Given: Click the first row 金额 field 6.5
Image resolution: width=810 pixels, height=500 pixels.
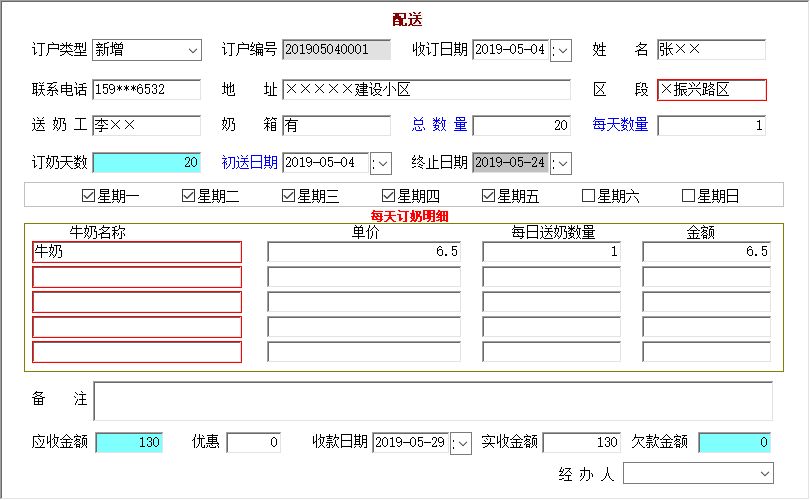Looking at the screenshot, I should click(x=706, y=252).
